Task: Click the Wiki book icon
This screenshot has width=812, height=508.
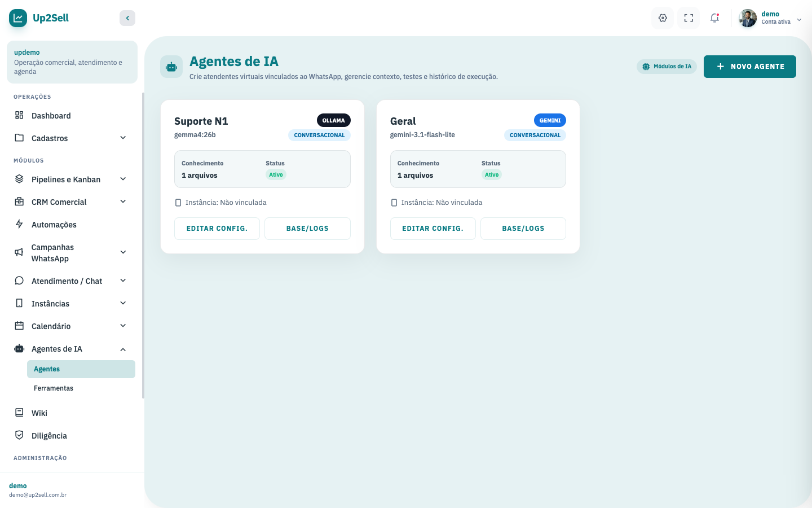Action: tap(19, 413)
